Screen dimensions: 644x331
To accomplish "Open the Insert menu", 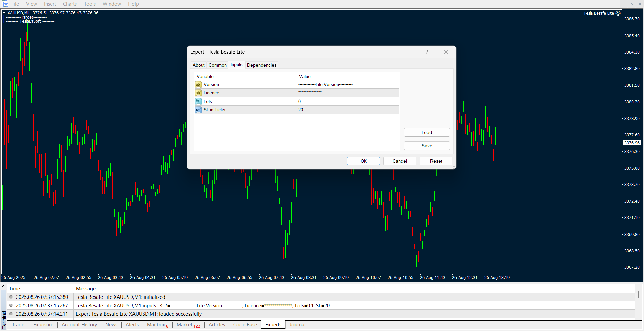I will click(x=50, y=4).
